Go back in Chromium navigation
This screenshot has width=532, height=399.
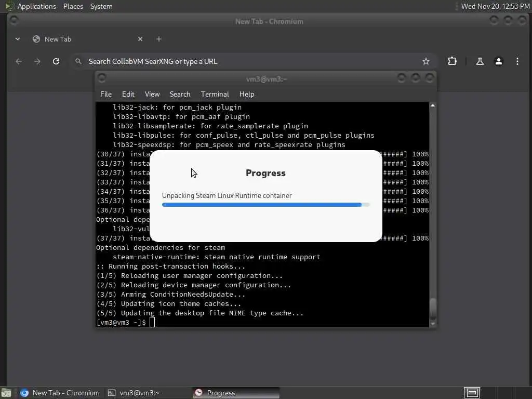pos(19,61)
